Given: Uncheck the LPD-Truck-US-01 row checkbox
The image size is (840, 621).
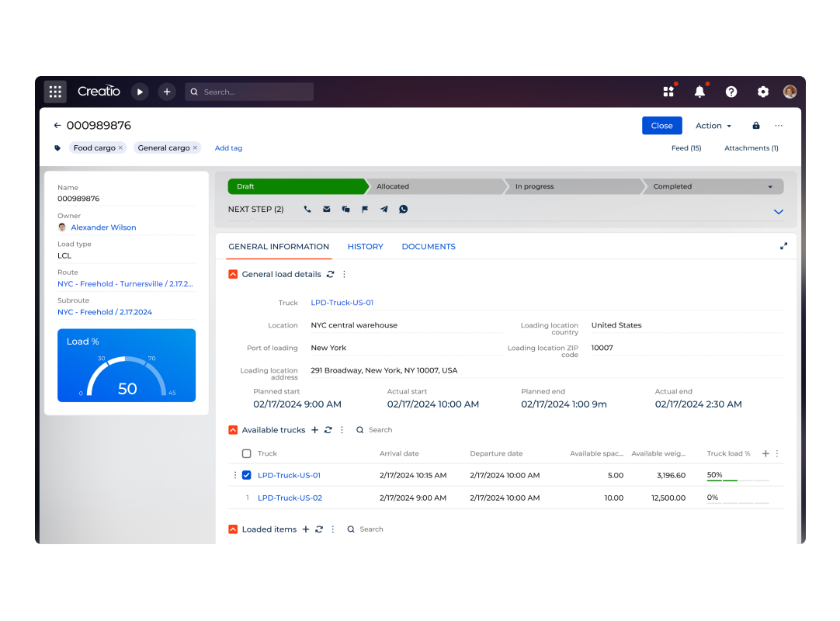Looking at the screenshot, I should 247,475.
